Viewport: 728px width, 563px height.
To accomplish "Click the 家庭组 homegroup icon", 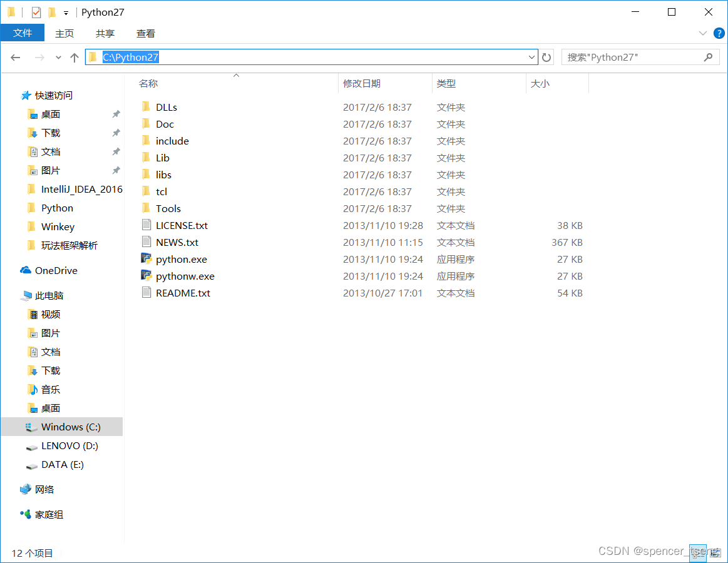I will click(x=26, y=514).
